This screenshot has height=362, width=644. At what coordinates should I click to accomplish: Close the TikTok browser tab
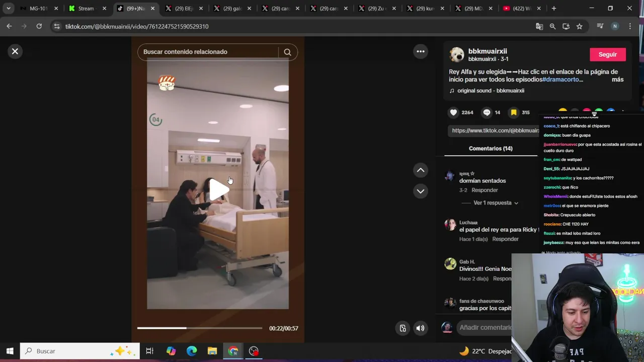[x=152, y=9]
